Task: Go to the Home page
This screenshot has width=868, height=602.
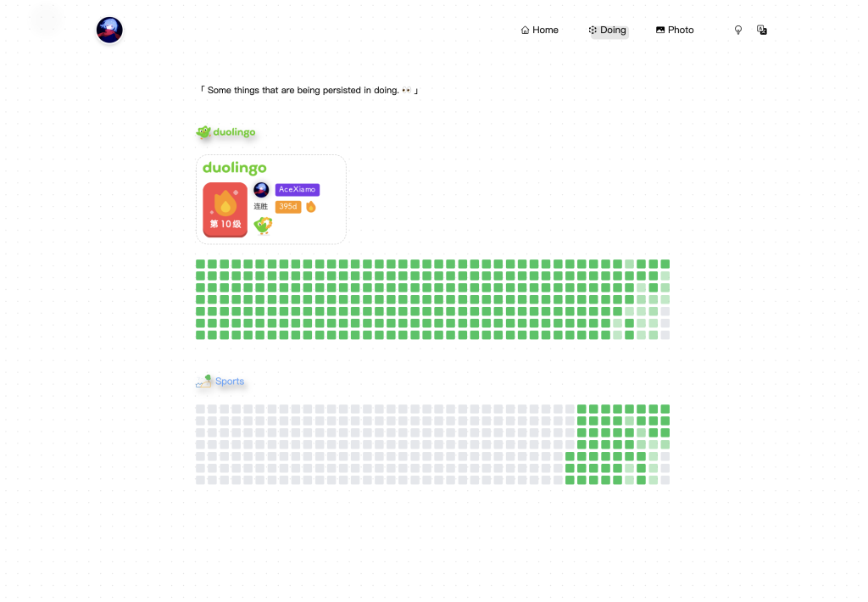Action: tap(539, 31)
